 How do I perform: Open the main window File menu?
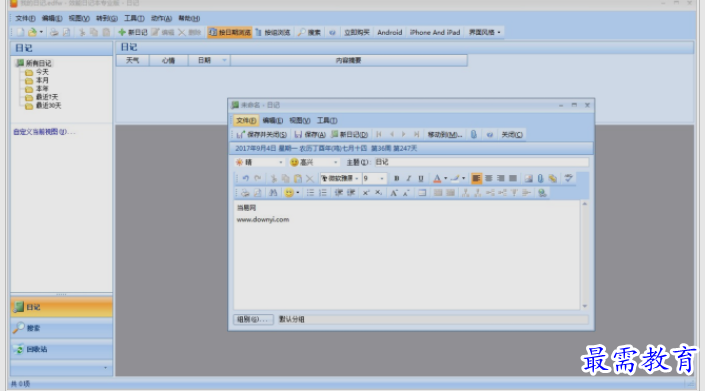click(x=25, y=18)
